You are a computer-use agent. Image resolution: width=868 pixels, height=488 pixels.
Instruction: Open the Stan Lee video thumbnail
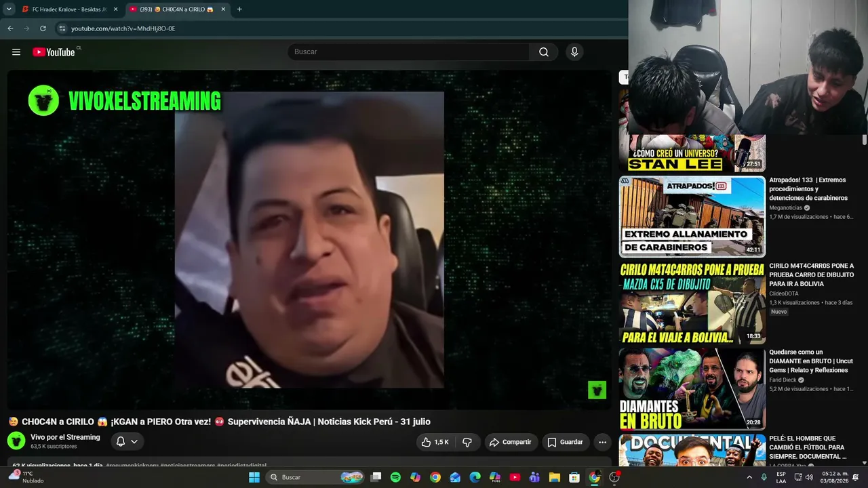pyautogui.click(x=692, y=153)
